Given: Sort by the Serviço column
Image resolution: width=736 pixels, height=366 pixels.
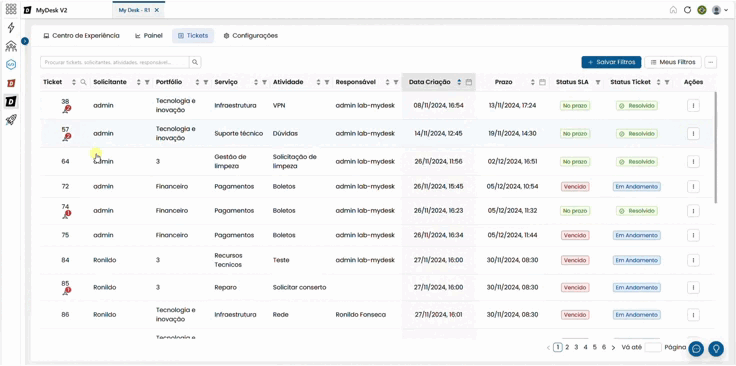Looking at the screenshot, I should 256,82.
